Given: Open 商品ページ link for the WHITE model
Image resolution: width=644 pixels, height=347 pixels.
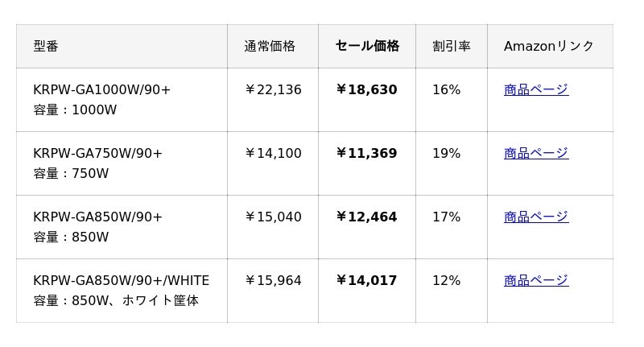Looking at the screenshot, I should [x=535, y=280].
